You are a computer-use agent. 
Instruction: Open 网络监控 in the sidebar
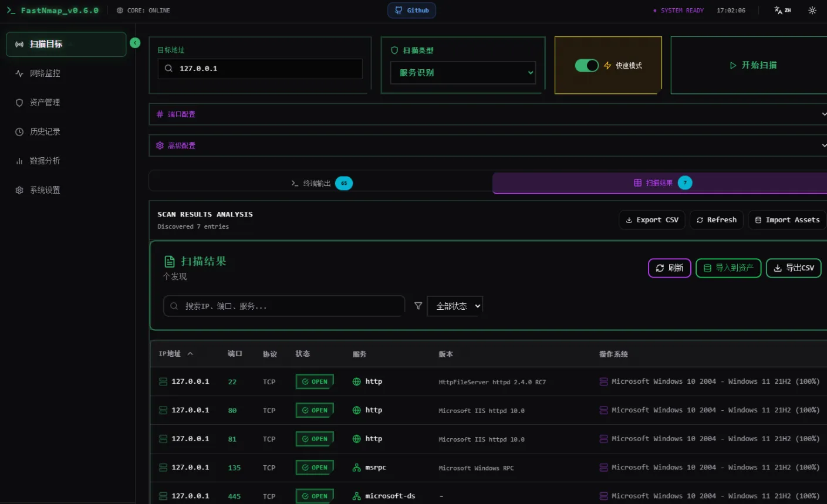pyautogui.click(x=45, y=73)
